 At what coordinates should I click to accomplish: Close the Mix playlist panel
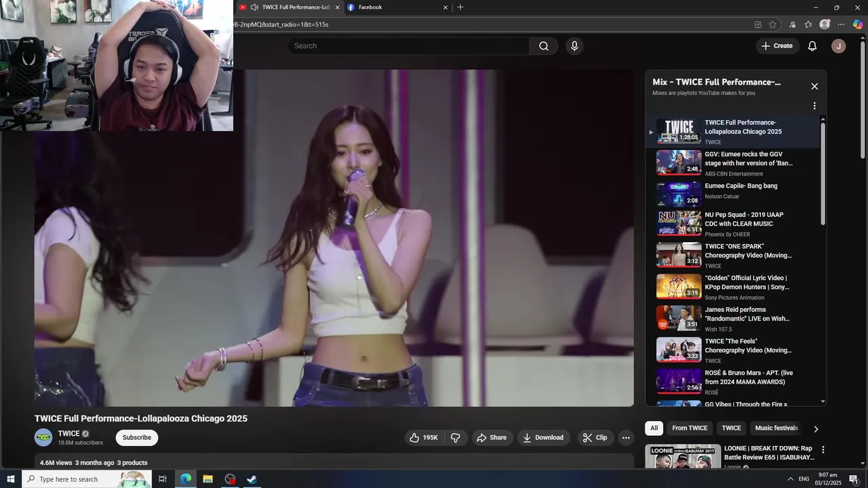point(814,86)
